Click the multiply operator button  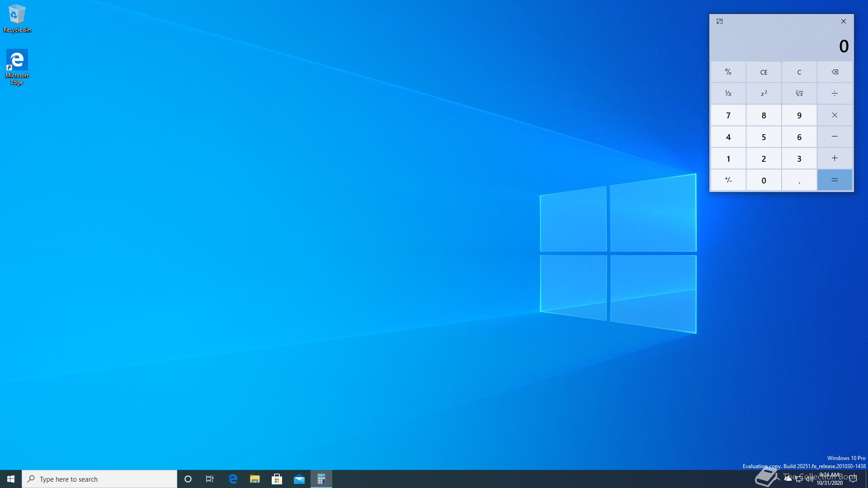click(x=835, y=115)
